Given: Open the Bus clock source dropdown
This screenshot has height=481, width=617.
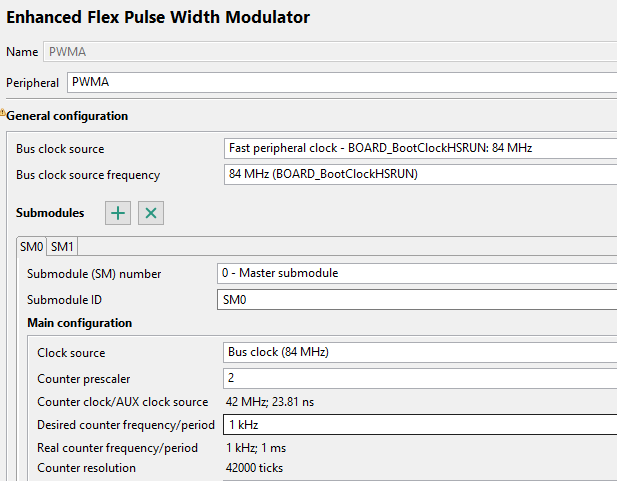Looking at the screenshot, I should coord(420,148).
